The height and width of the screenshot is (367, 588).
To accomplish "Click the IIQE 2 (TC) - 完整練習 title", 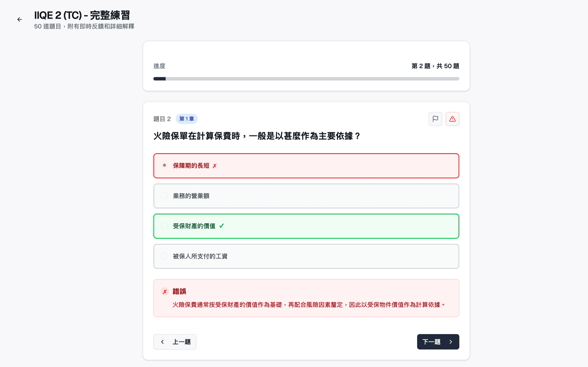I will [82, 15].
